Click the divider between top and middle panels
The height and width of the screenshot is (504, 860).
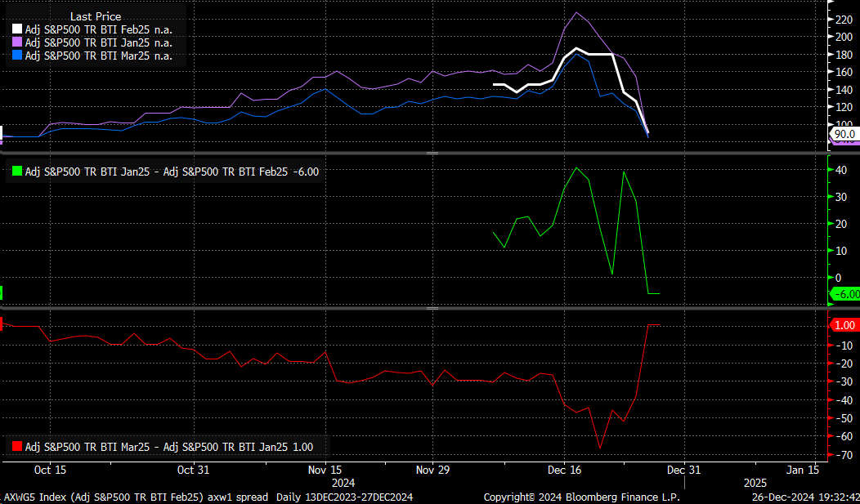point(432,153)
